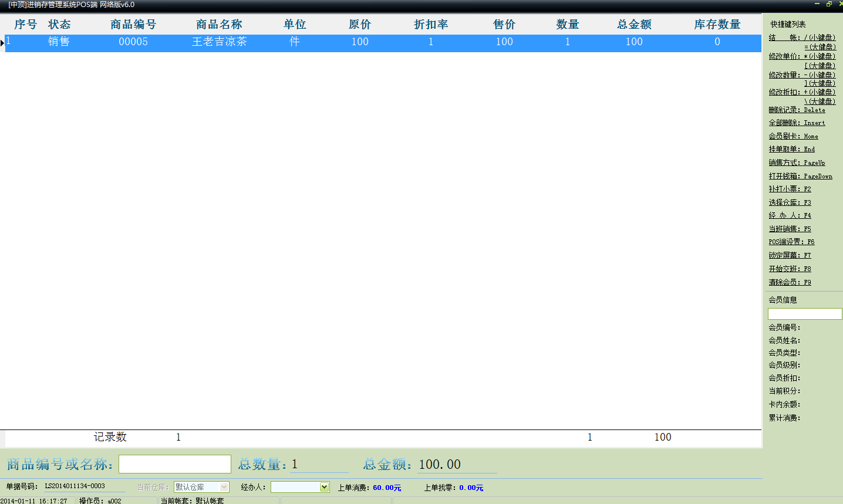Viewport: 843px width, 504px height.
Task: Click the 折扣率 column header
Action: [431, 25]
